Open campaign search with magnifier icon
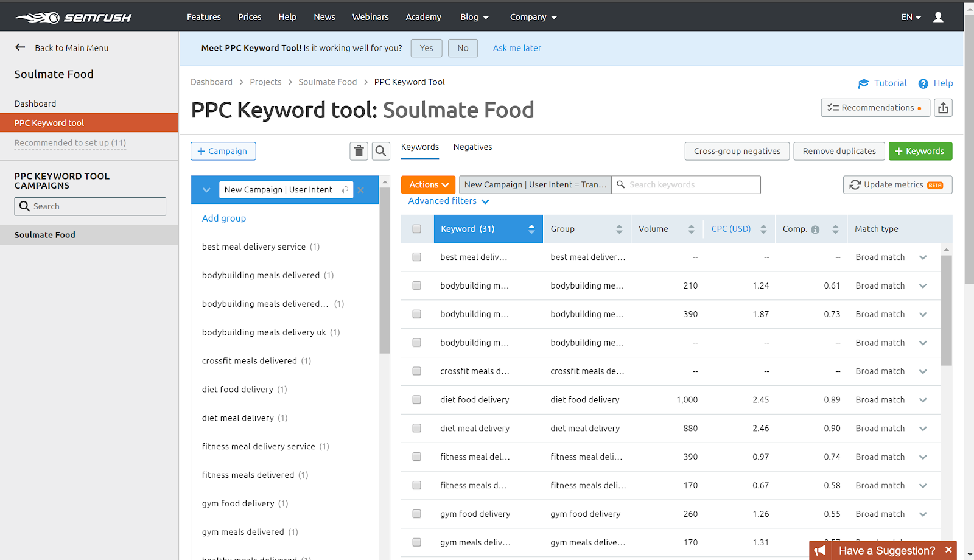The height and width of the screenshot is (560, 974). (x=381, y=151)
